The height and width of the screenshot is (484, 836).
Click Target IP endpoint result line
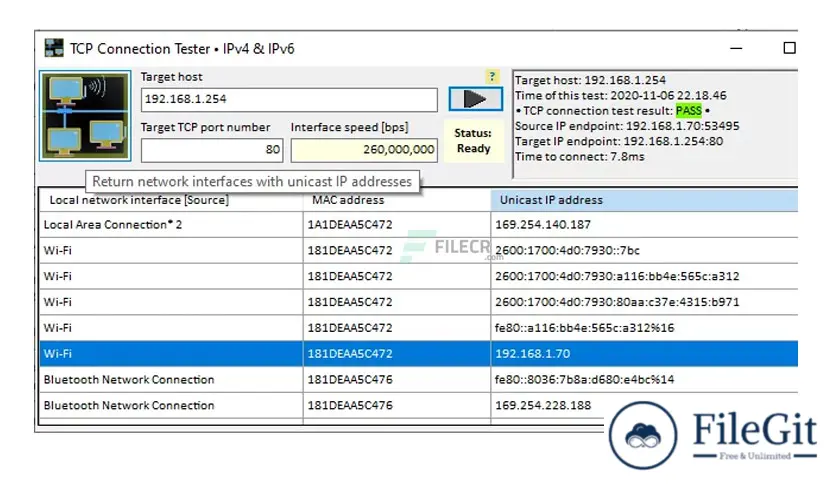[619, 141]
